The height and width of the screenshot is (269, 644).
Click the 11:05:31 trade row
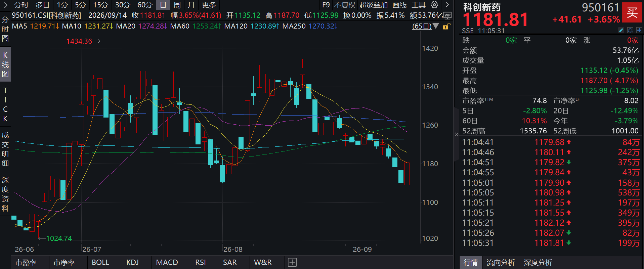[550, 243]
